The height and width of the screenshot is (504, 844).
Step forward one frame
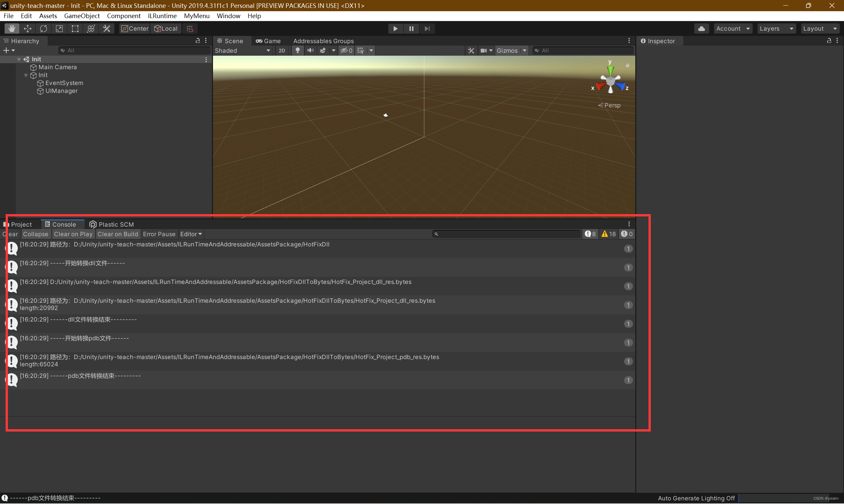427,29
